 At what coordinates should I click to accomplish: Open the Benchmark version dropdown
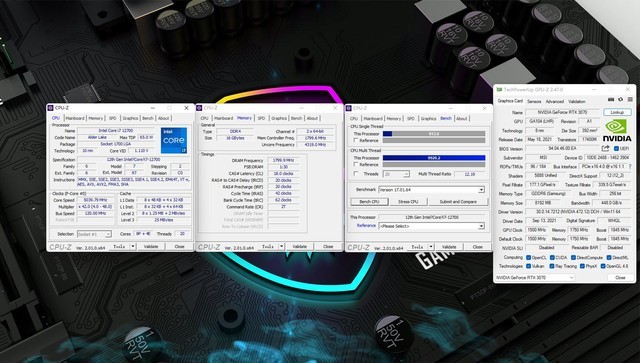(x=431, y=190)
